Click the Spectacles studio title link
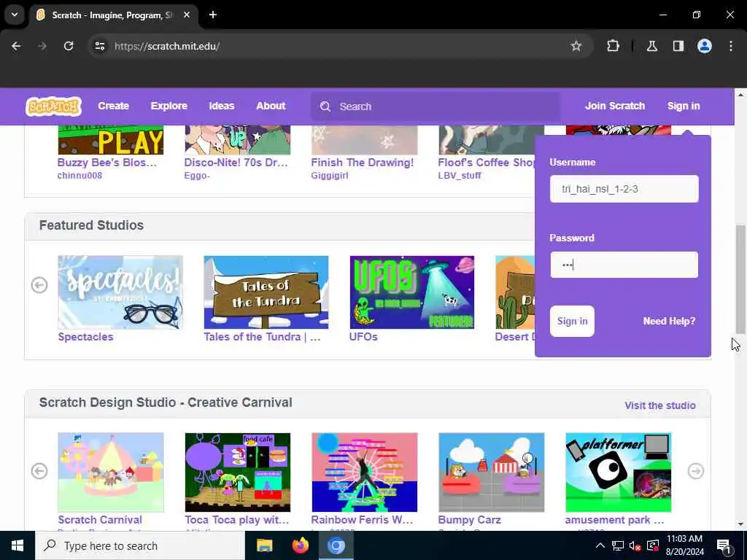 pyautogui.click(x=86, y=337)
